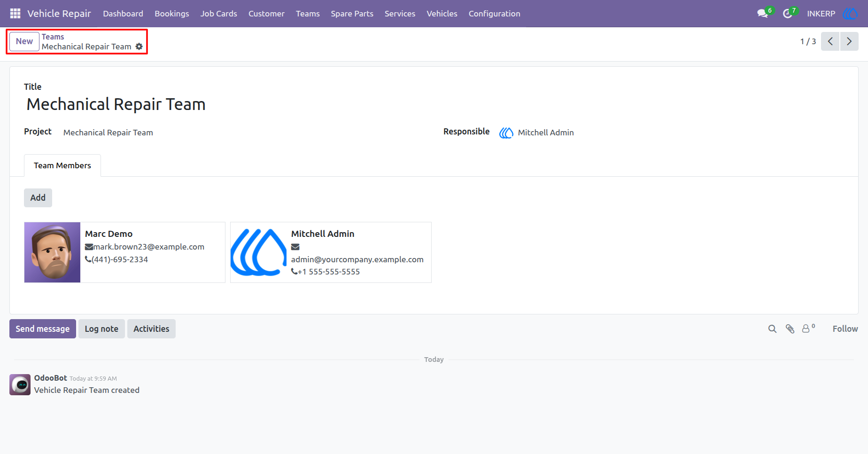The width and height of the screenshot is (868, 454).
Task: Open Marc Demo's member card photo
Action: pos(53,252)
